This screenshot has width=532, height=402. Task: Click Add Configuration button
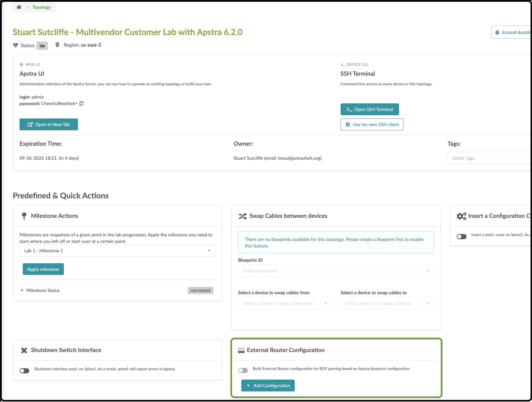[x=268, y=386]
